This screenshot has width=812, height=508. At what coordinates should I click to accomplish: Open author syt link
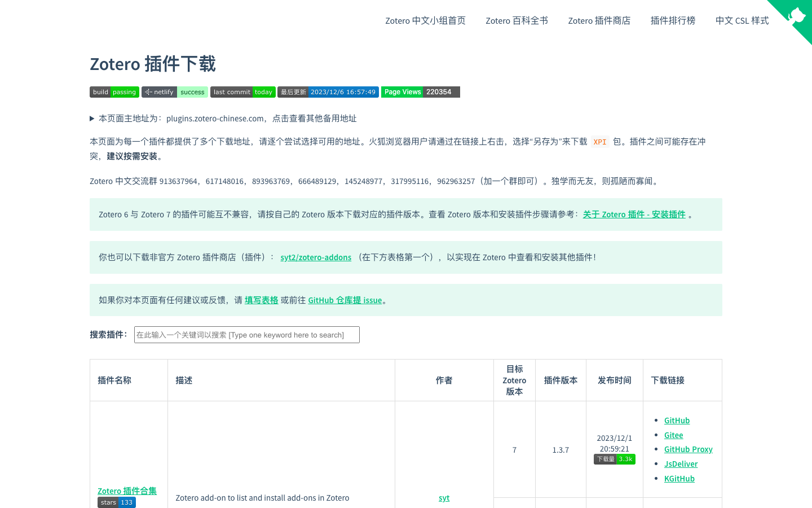pyautogui.click(x=444, y=498)
